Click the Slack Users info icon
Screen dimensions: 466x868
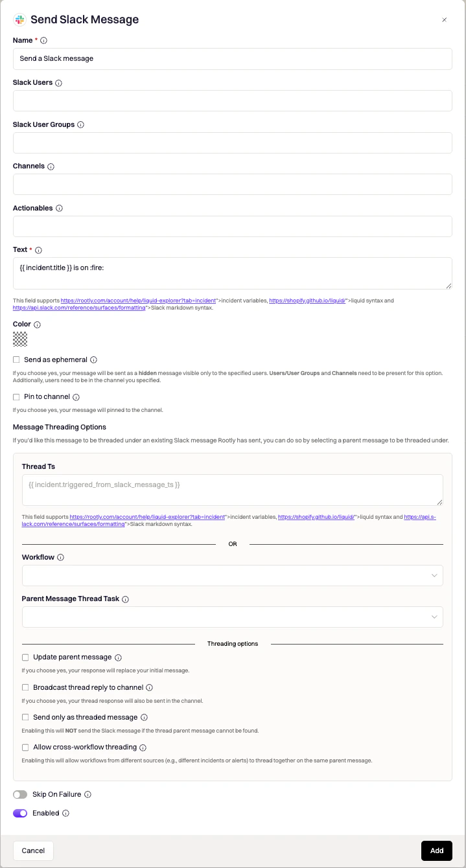click(x=57, y=82)
